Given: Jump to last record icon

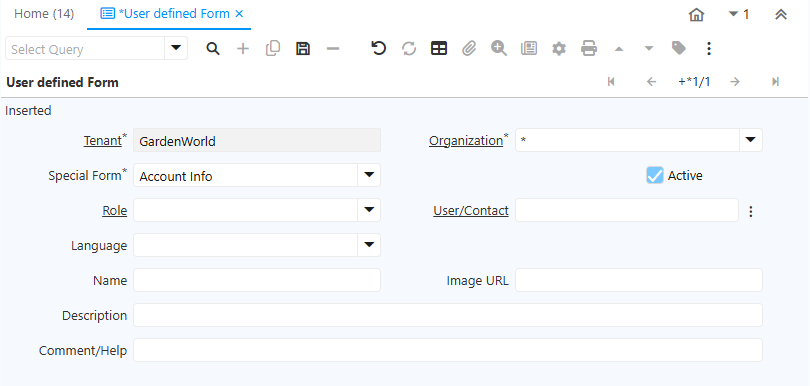Looking at the screenshot, I should pos(775,82).
